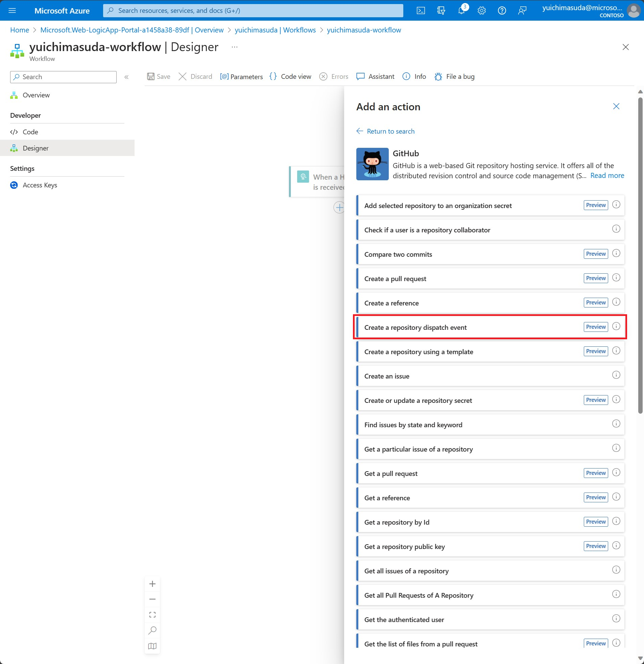644x664 pixels.
Task: Zoom out on the designer canvas
Action: (x=152, y=599)
